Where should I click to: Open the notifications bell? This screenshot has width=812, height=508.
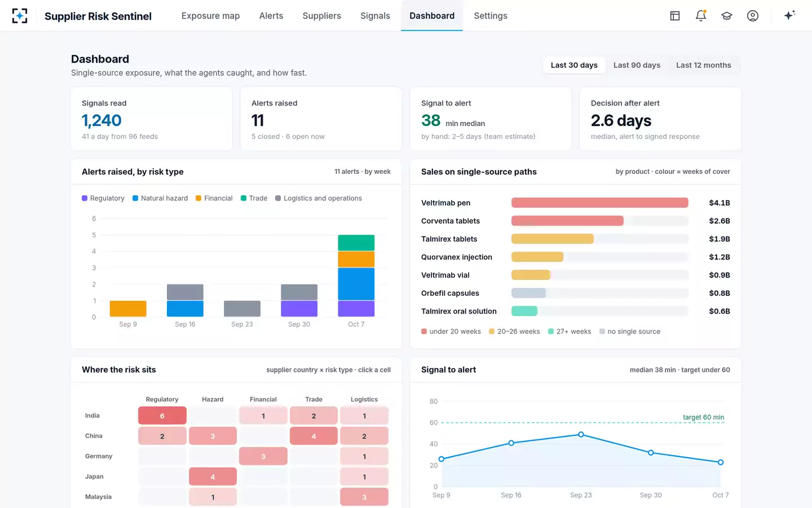coord(701,16)
